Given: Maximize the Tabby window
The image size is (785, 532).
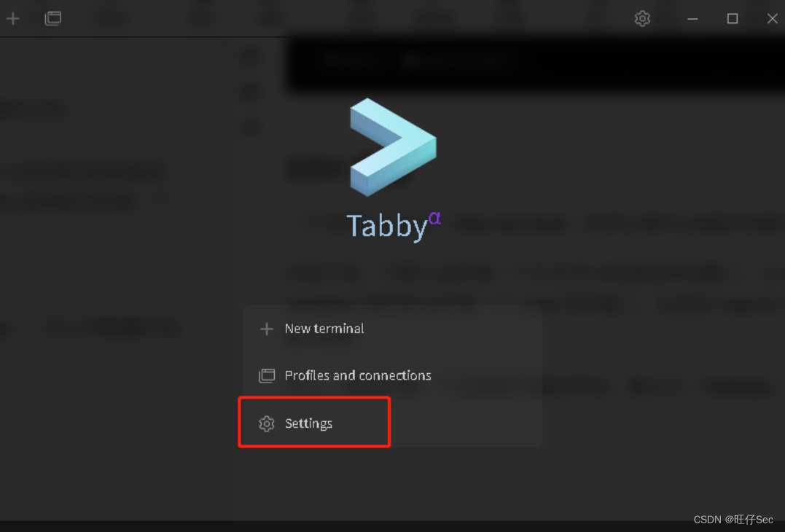Looking at the screenshot, I should (733, 18).
